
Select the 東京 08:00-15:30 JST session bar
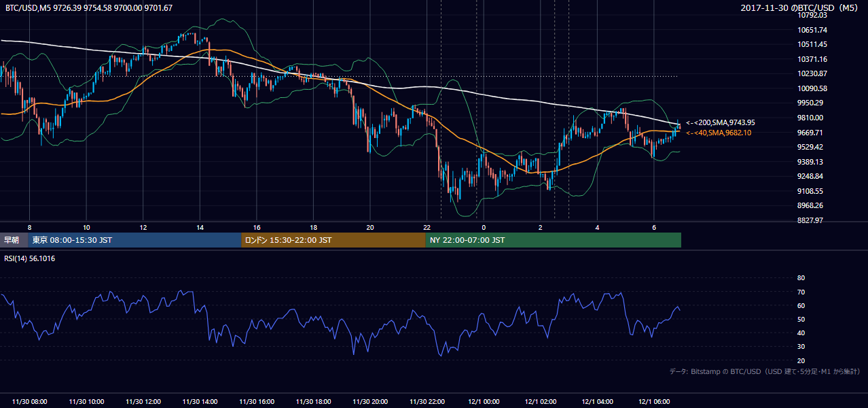pyautogui.click(x=135, y=240)
